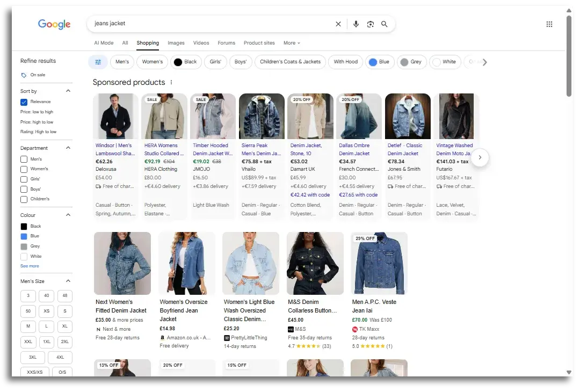
Task: Select men's size XXL button
Action: [28, 342]
